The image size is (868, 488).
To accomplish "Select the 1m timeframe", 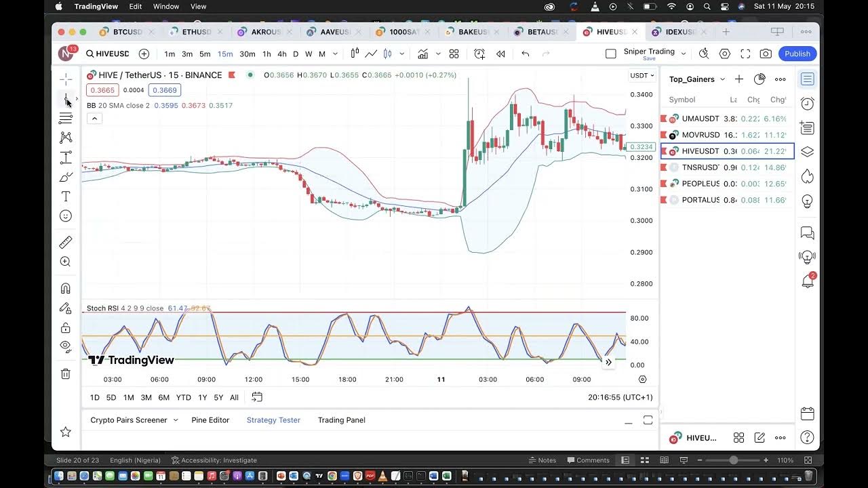I will point(170,54).
